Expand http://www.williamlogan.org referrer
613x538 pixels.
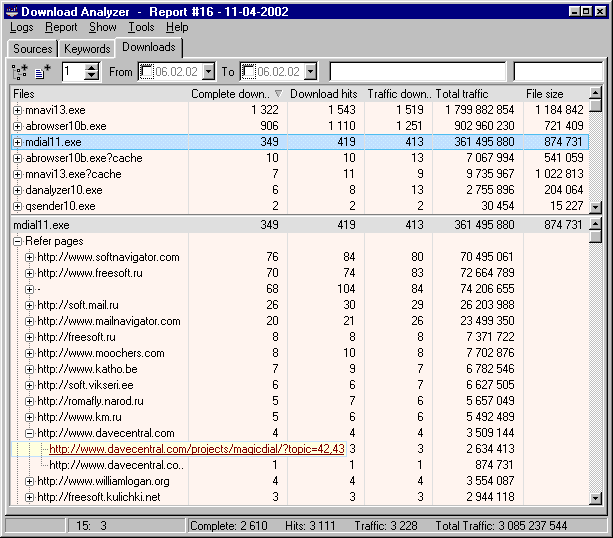[29, 481]
